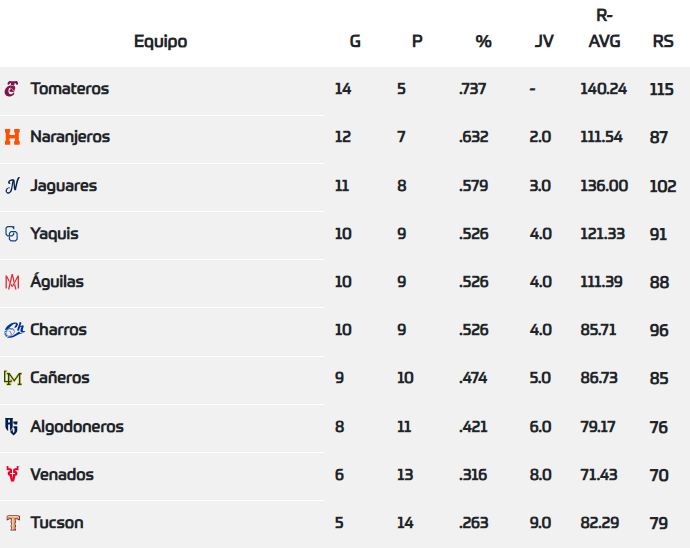This screenshot has width=690, height=548.
Task: Go to the Jaguares team name
Action: (x=63, y=185)
